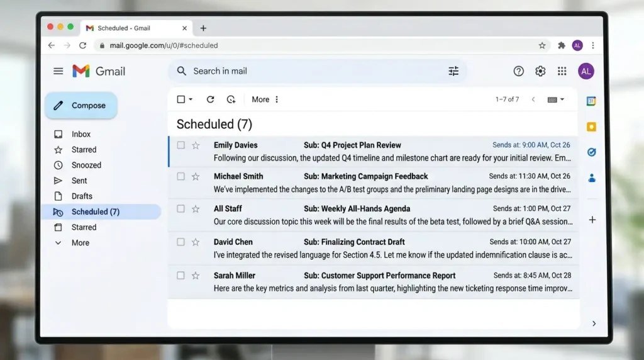Click 'Sends at: 8:45 AM, Oct 28'
Screen dimensions: 644x360
532,275
